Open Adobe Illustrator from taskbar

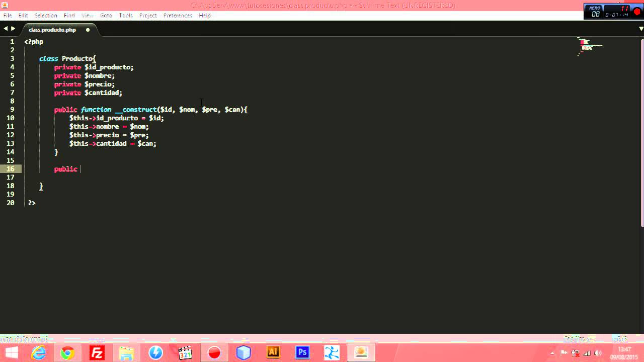point(273,352)
